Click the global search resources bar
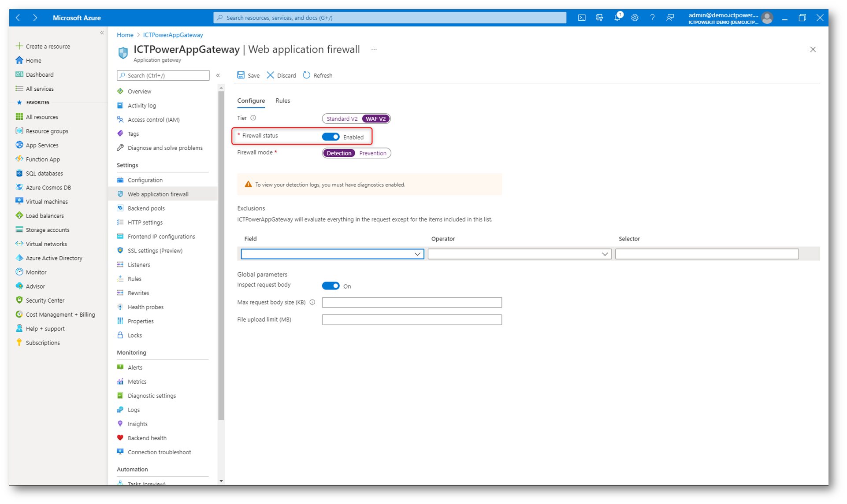Image resolution: width=847 pixels, height=504 pixels. point(390,18)
